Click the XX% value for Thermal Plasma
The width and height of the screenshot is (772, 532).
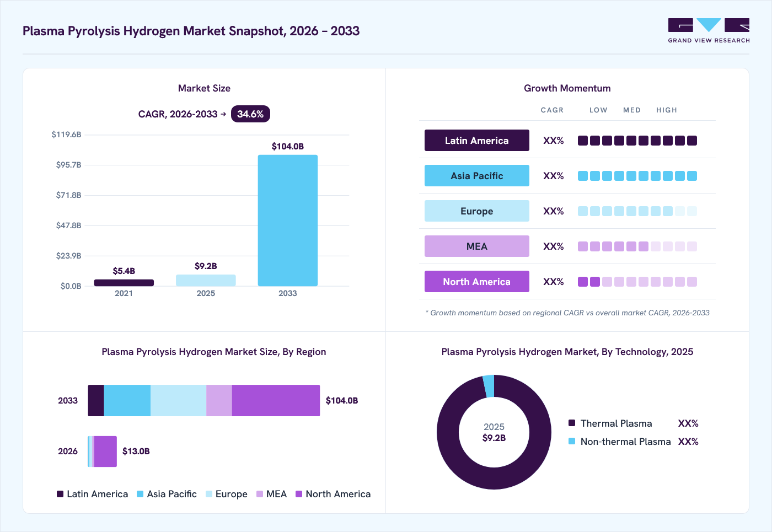tap(688, 423)
